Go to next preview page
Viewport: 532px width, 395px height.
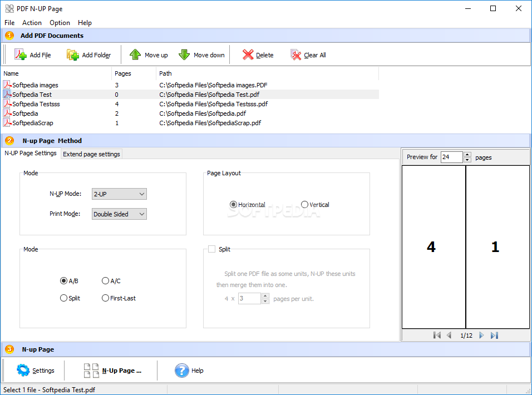point(481,335)
